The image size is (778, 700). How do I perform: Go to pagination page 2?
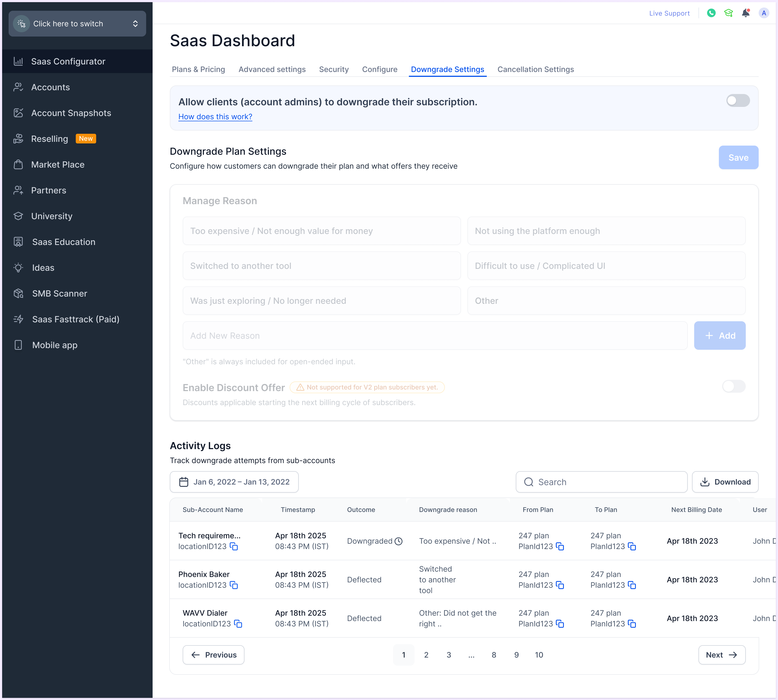pyautogui.click(x=426, y=655)
